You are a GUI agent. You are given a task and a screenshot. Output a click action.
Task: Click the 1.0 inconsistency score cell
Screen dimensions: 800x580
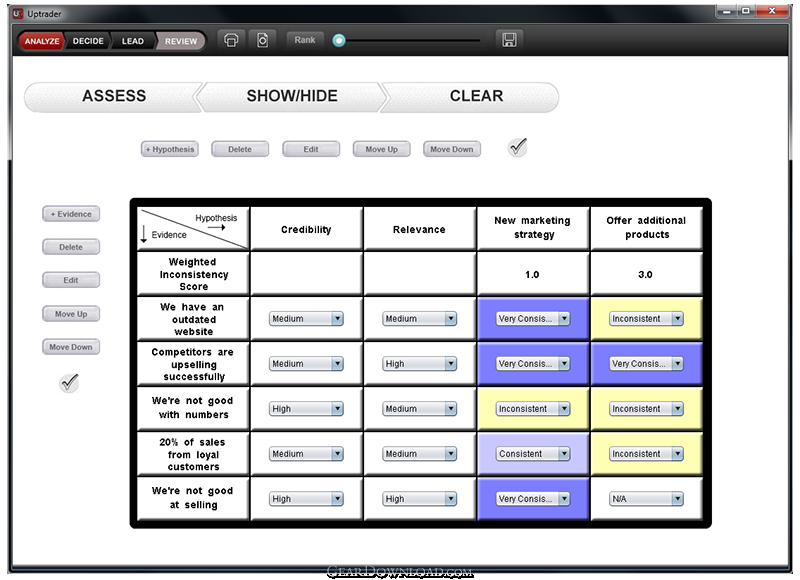coord(533,274)
